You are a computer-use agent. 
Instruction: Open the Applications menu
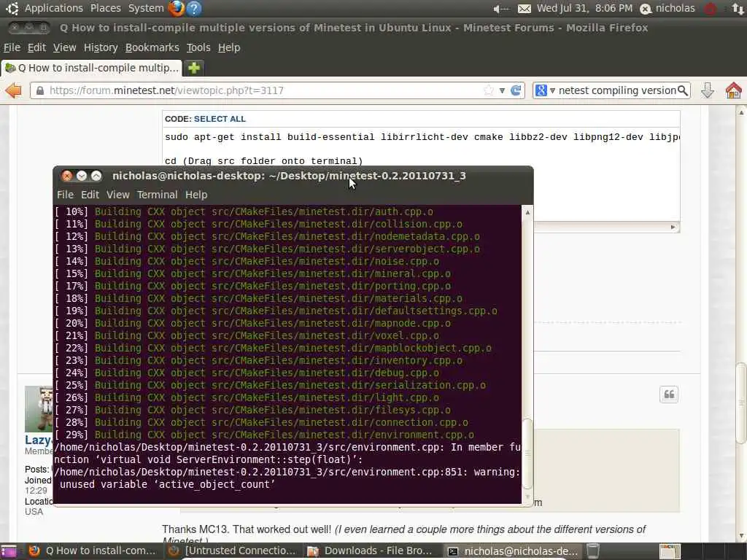click(x=53, y=8)
